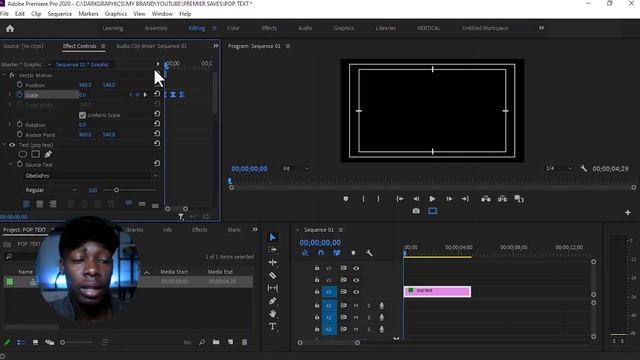
Task: Go to In point button
Action: [400, 199]
